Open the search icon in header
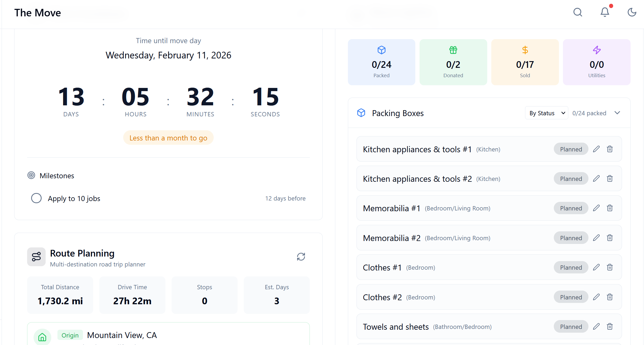The image size is (644, 345). (577, 12)
